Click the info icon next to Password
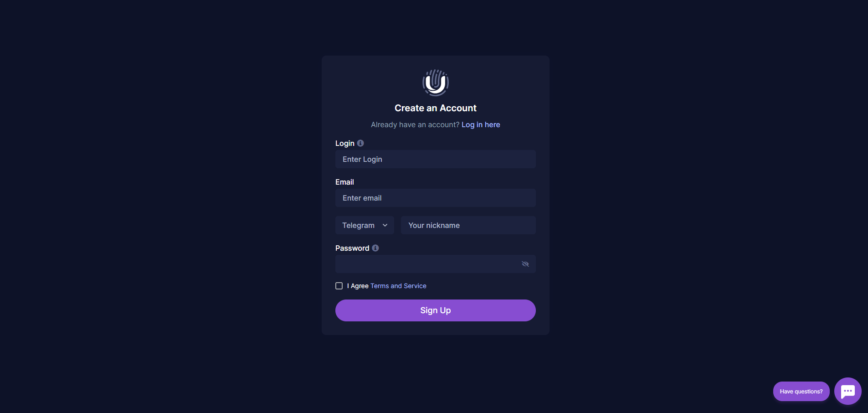 pyautogui.click(x=375, y=248)
